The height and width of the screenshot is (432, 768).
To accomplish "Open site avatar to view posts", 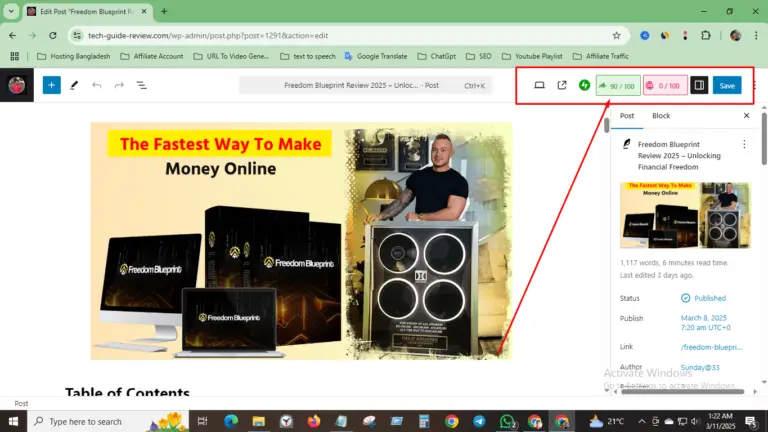I will (x=17, y=85).
